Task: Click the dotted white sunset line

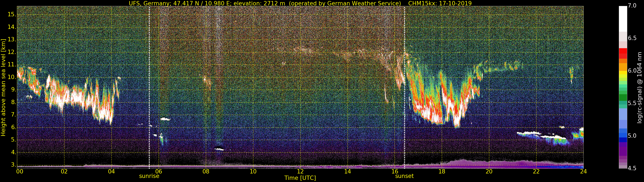Action: click(x=404, y=87)
